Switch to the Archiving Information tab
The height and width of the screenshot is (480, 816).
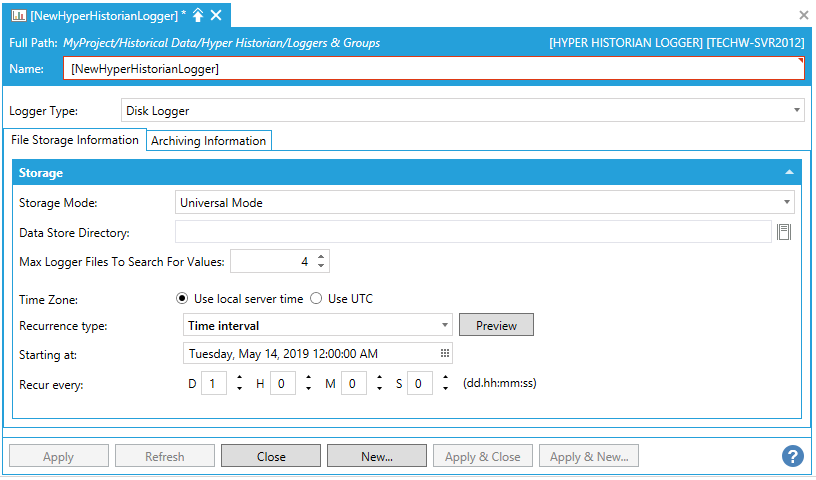(208, 141)
